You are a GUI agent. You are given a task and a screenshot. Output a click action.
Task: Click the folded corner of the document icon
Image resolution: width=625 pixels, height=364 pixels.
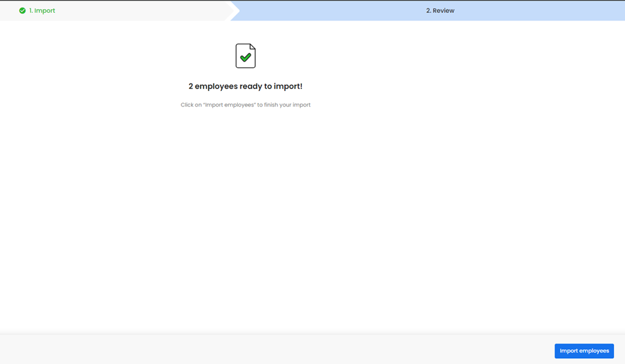coord(252,47)
